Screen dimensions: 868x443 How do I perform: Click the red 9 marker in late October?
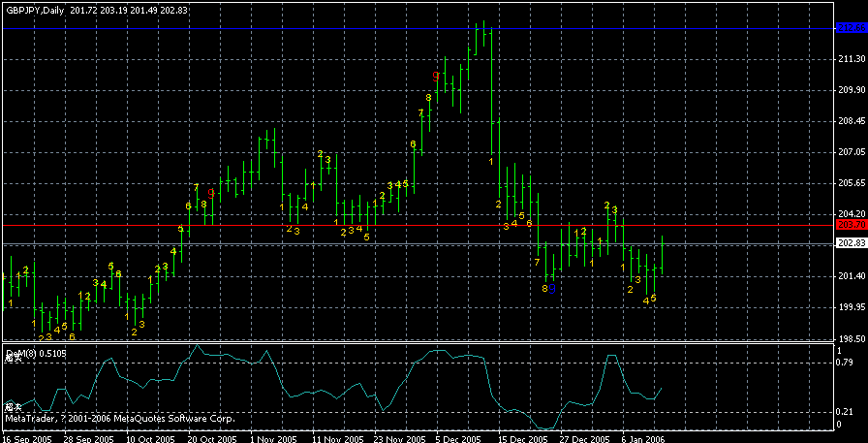211,194
